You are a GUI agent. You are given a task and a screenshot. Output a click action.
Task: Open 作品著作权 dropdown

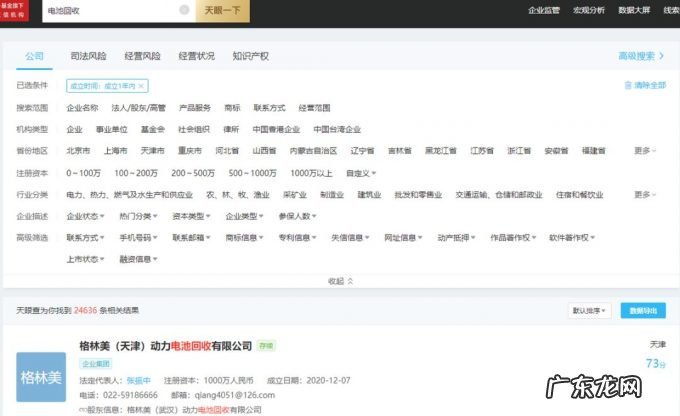(513, 237)
